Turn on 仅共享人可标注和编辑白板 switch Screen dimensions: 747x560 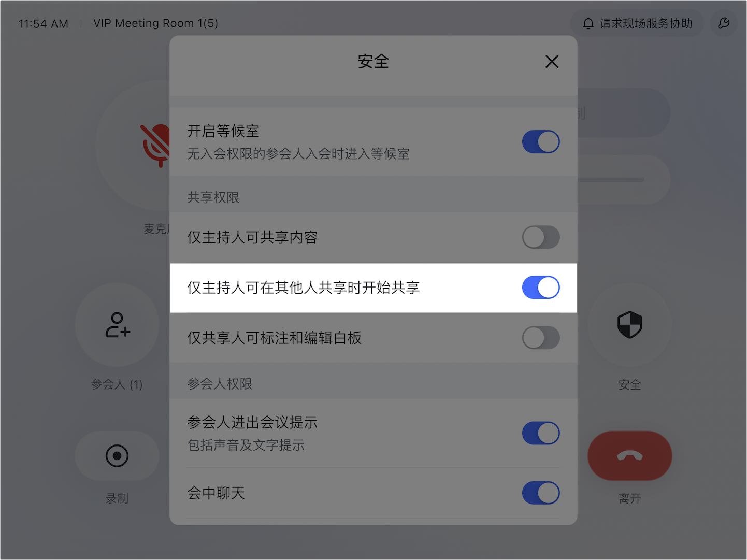coord(541,338)
